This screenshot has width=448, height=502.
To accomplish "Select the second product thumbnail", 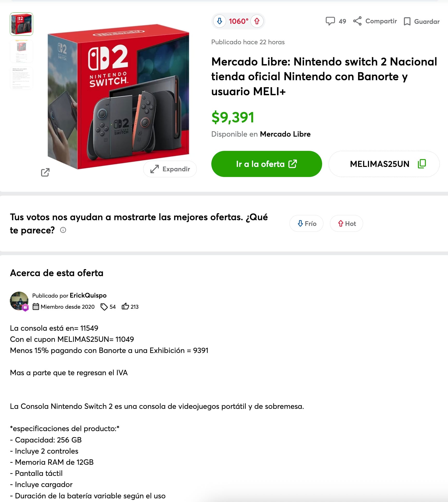I will (x=21, y=51).
